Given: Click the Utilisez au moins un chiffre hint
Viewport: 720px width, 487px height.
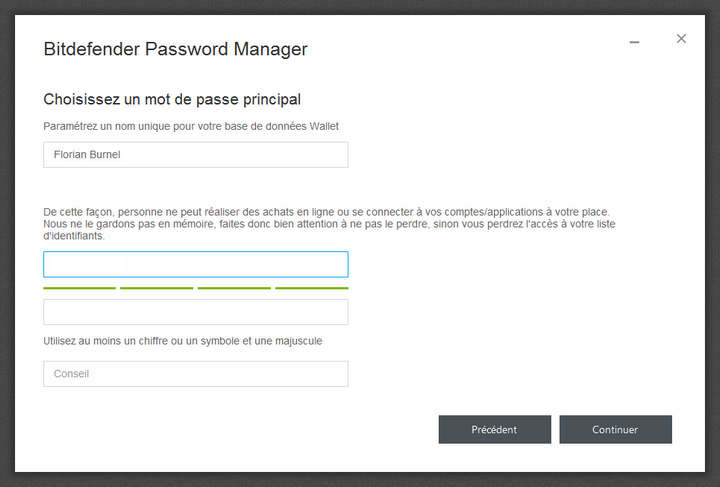Looking at the screenshot, I should point(182,341).
